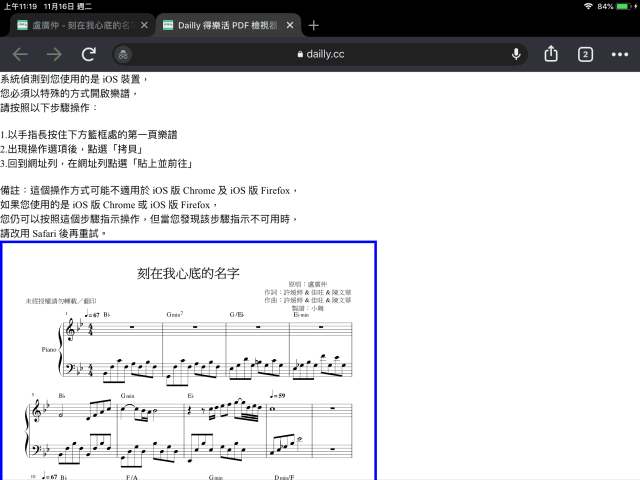The height and width of the screenshot is (480, 640).
Task: Click the dailly.cc address bar
Action: click(x=320, y=54)
